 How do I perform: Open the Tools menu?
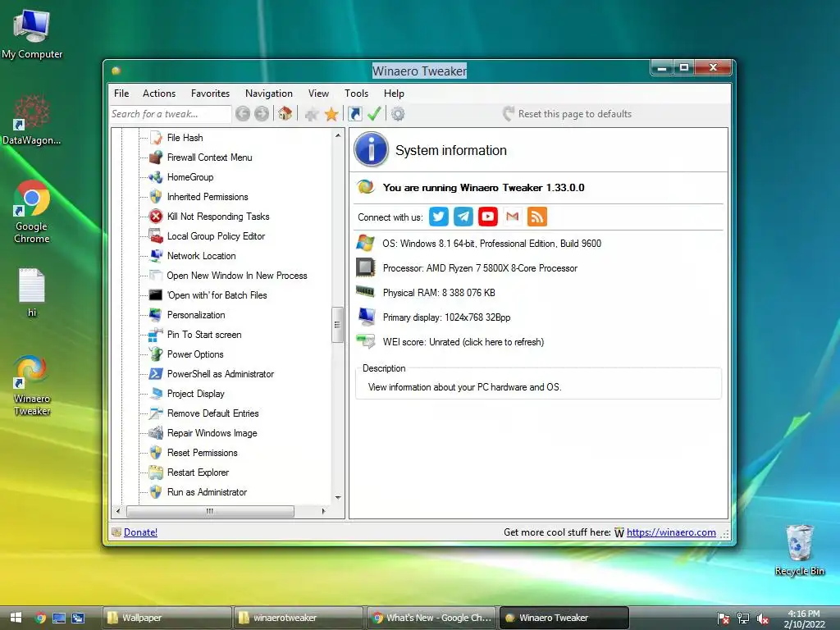(x=356, y=94)
